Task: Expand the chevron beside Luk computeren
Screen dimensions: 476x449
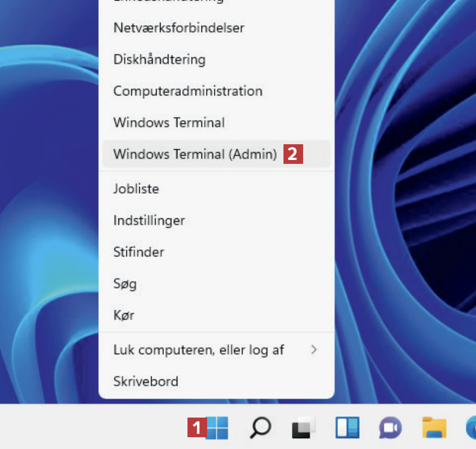Action: pyautogui.click(x=314, y=350)
